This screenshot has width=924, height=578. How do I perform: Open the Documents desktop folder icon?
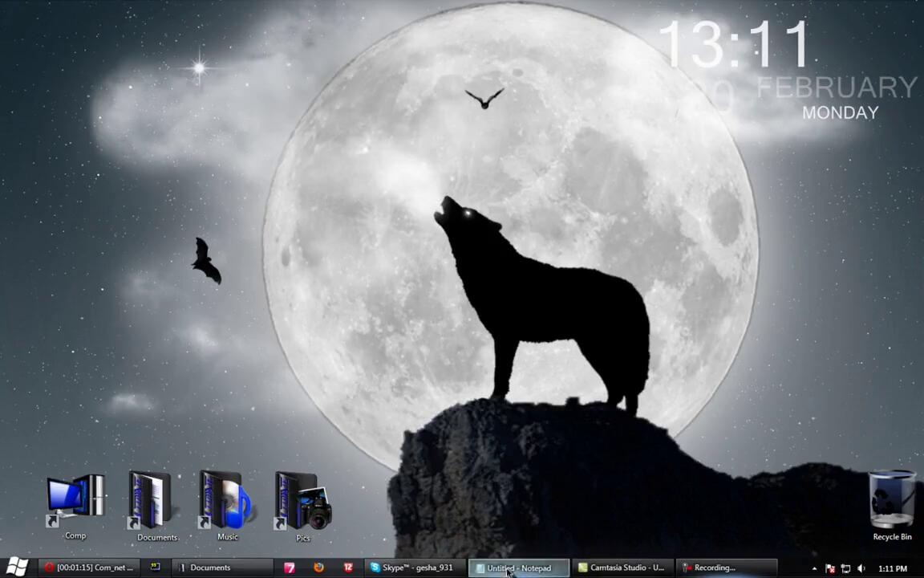click(152, 502)
